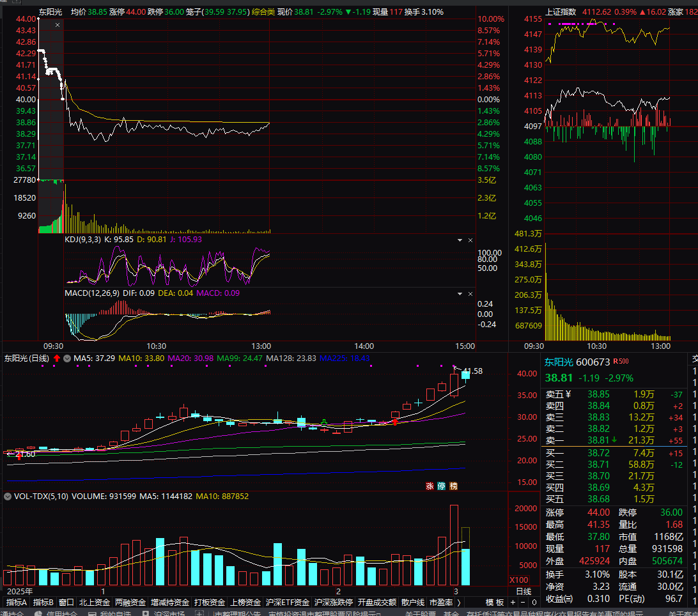
Task: Click the stock name 东阳光 in quote panel
Action: 559,362
